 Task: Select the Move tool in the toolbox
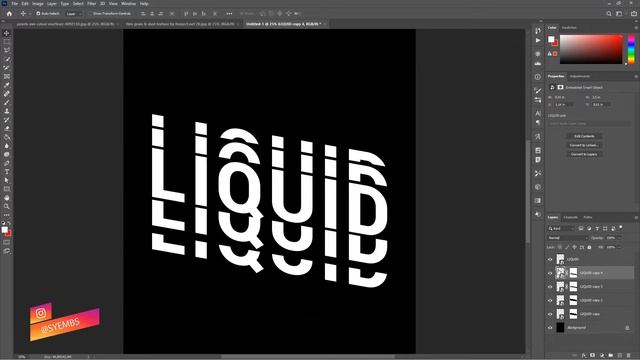[x=7, y=33]
